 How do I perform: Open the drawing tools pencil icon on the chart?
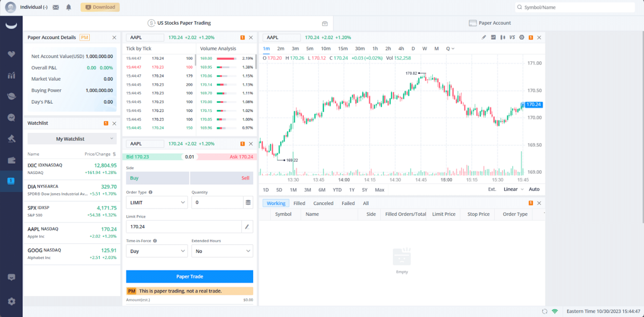click(x=483, y=37)
